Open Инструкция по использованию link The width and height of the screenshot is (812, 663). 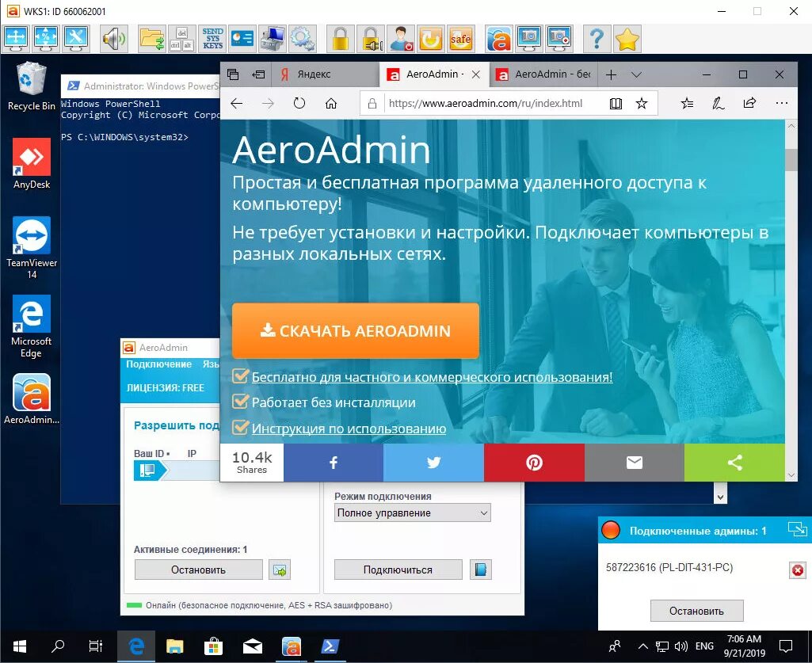(x=349, y=429)
